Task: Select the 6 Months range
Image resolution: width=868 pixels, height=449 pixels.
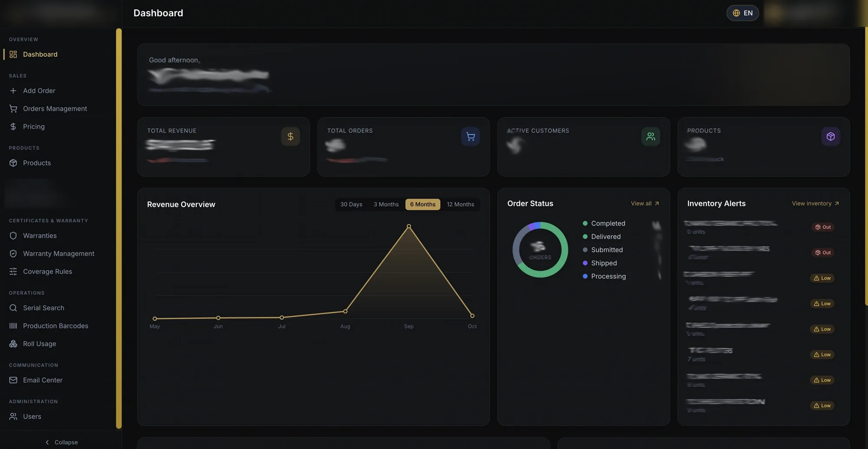Action: point(423,205)
